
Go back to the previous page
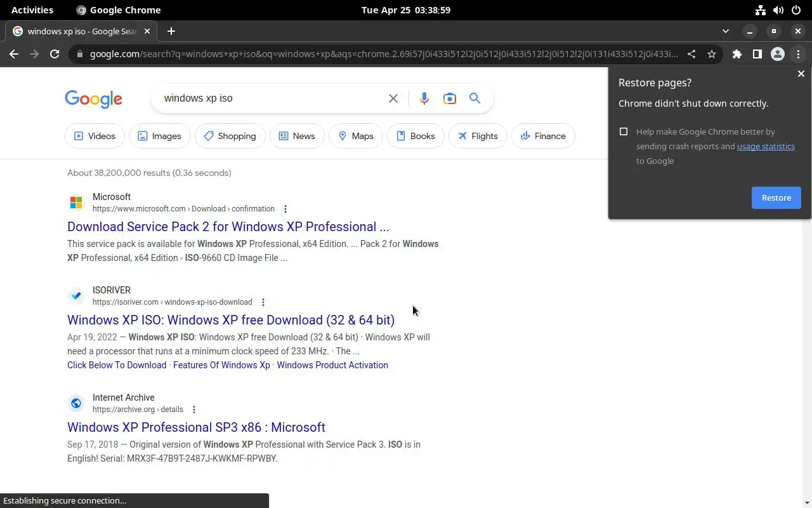pos(14,54)
